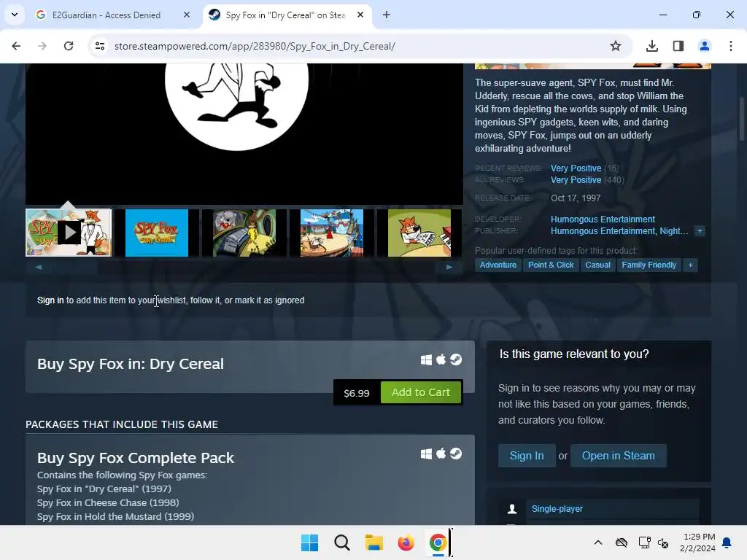Show hidden system tray icons
The width and height of the screenshot is (747, 560).
pos(598,542)
